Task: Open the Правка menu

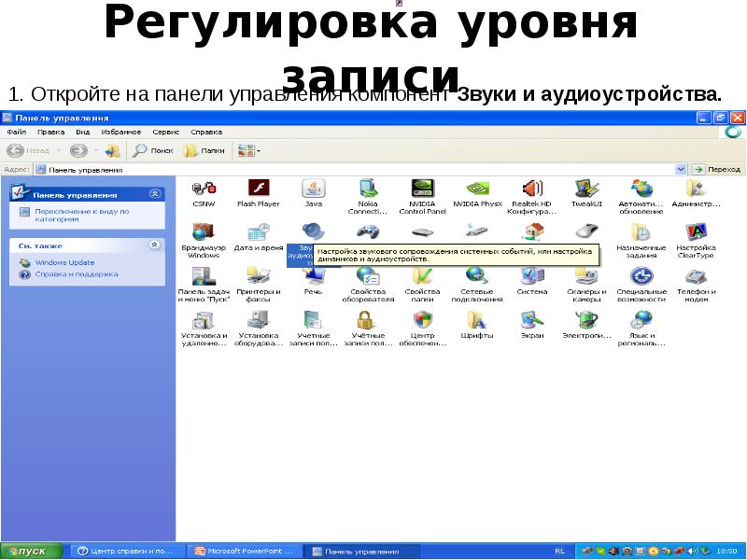Action: coord(51,132)
